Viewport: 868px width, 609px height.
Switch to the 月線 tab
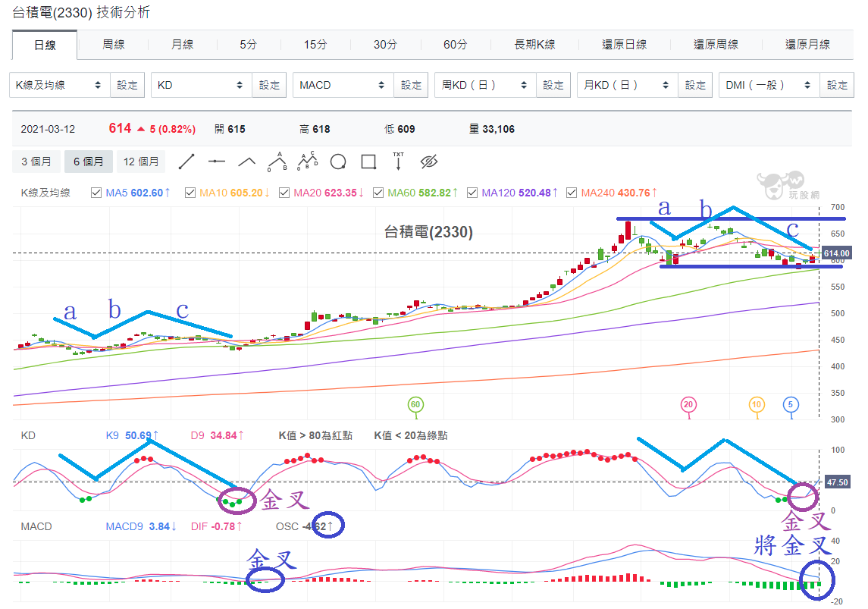click(x=182, y=45)
